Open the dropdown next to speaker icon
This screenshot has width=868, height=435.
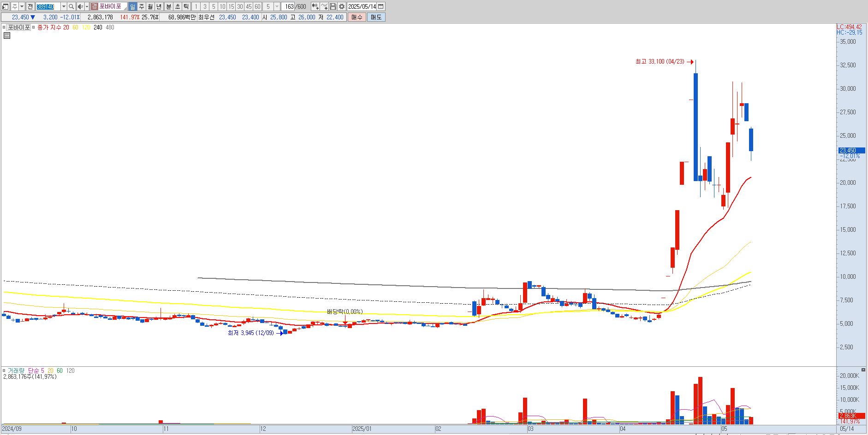pyautogui.click(x=87, y=6)
